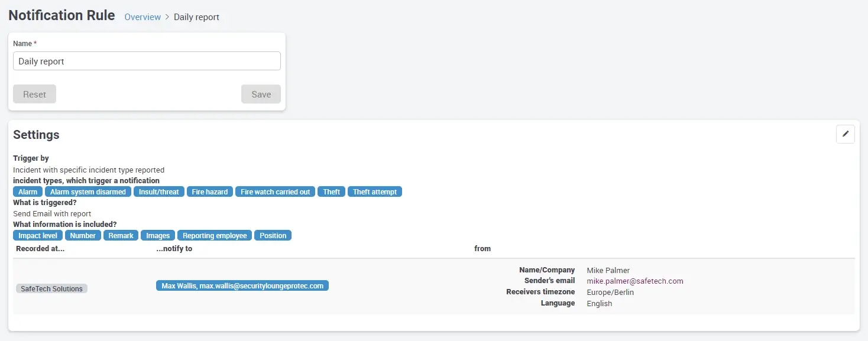Select the Fire watch carried out tag

click(275, 192)
